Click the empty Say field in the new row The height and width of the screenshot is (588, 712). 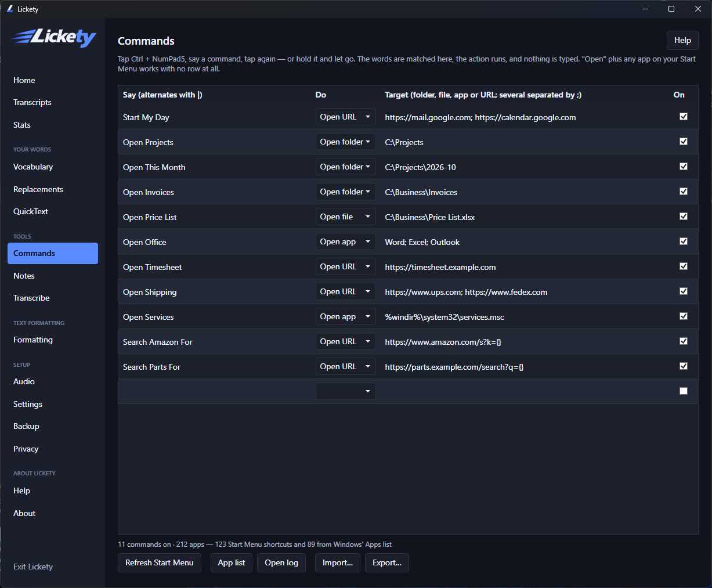tap(216, 391)
